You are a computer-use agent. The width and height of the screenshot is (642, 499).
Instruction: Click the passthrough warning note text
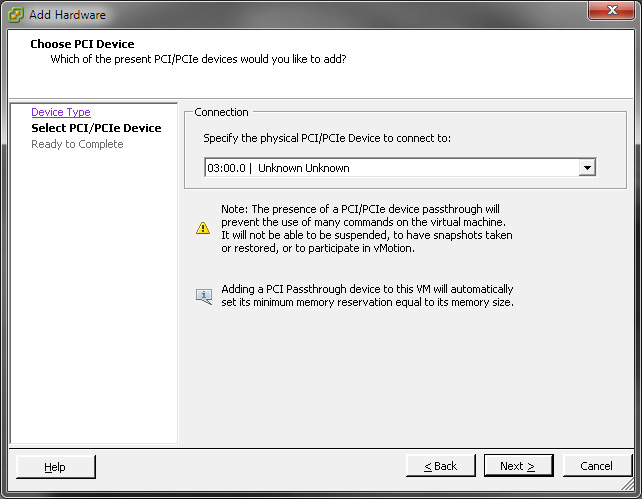(x=366, y=228)
